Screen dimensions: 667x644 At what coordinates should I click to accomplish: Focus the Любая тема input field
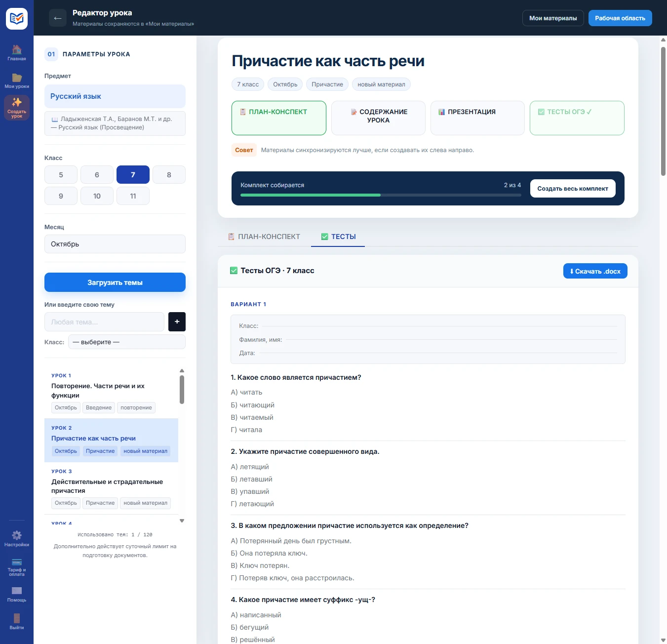(x=104, y=322)
